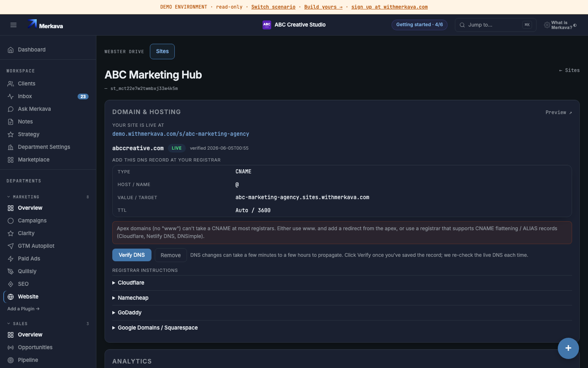Collapse the Sales department section
This screenshot has width=588, height=368.
(x=48, y=324)
